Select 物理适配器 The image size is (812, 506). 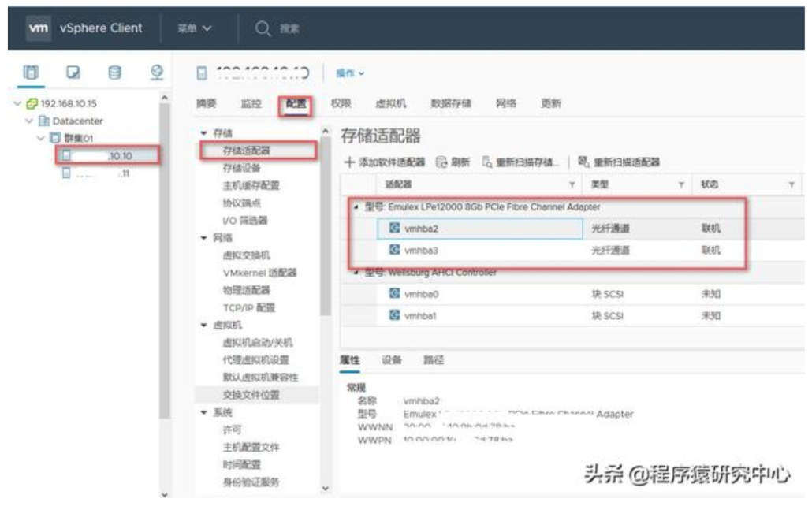tap(247, 290)
